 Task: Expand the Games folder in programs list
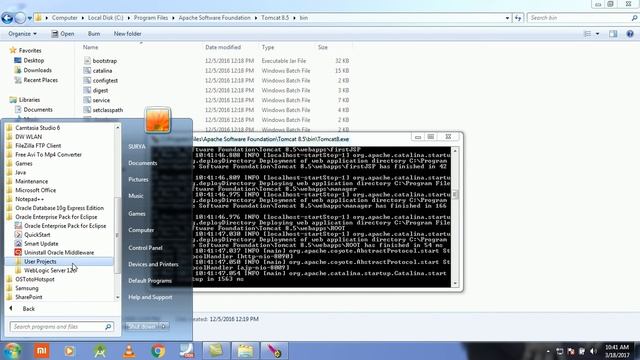pyautogui.click(x=23, y=163)
